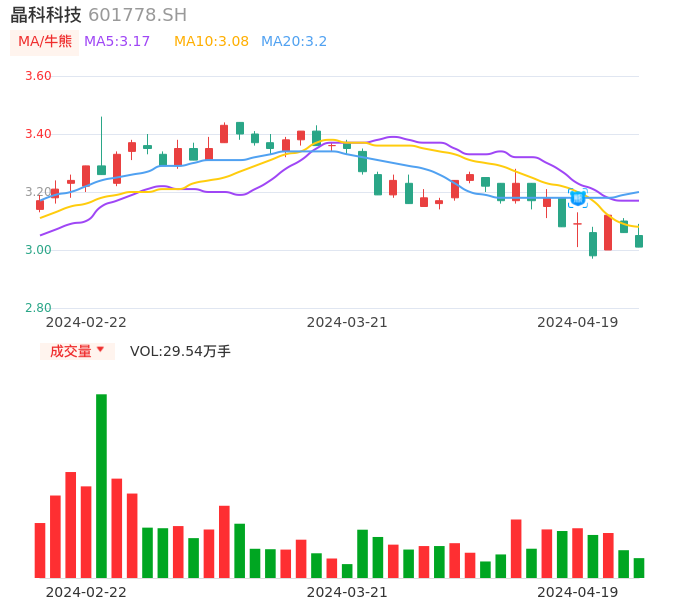Click the MA/牛熊 indicator button
The height and width of the screenshot is (606, 686).
45,42
